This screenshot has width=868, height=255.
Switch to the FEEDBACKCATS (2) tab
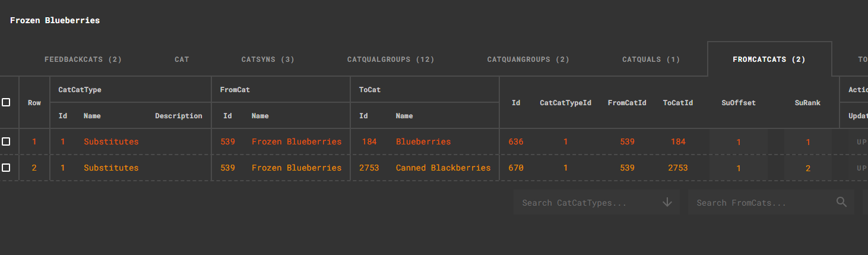pos(83,59)
